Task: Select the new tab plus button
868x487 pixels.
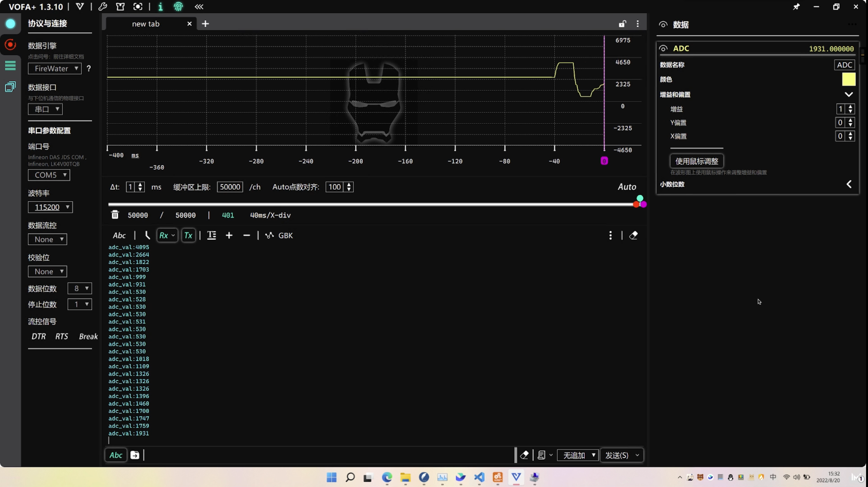Action: coord(205,23)
